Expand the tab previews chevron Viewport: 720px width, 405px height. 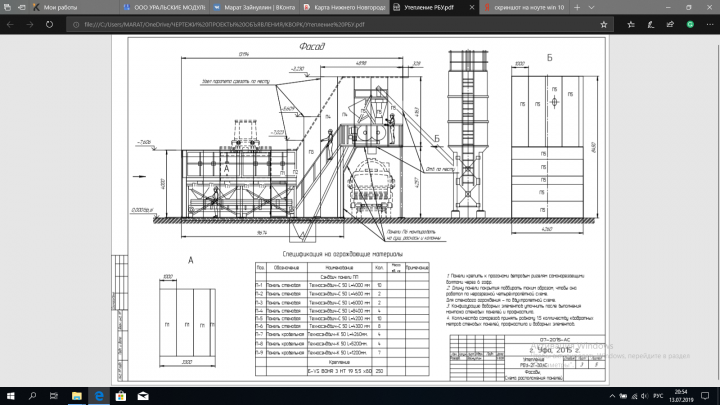point(591,7)
